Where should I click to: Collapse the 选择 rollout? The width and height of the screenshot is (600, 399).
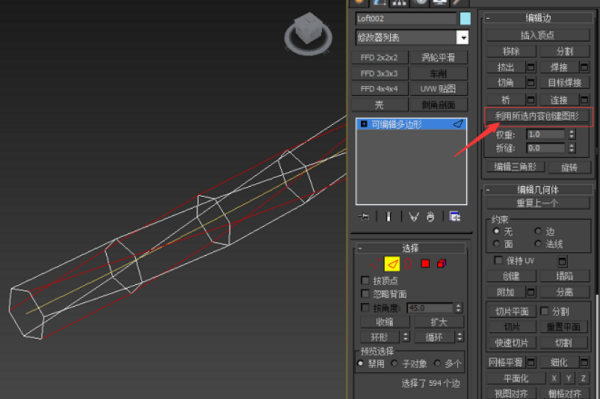(360, 248)
